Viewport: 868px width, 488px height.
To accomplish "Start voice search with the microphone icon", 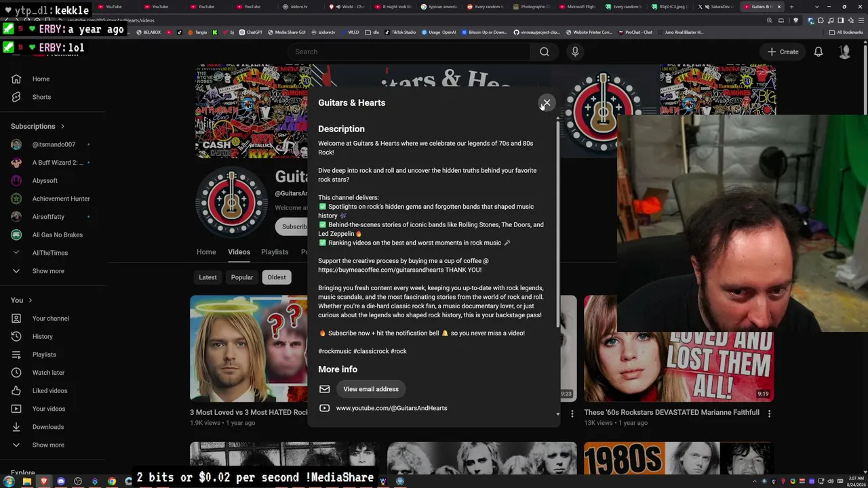I will (x=575, y=52).
